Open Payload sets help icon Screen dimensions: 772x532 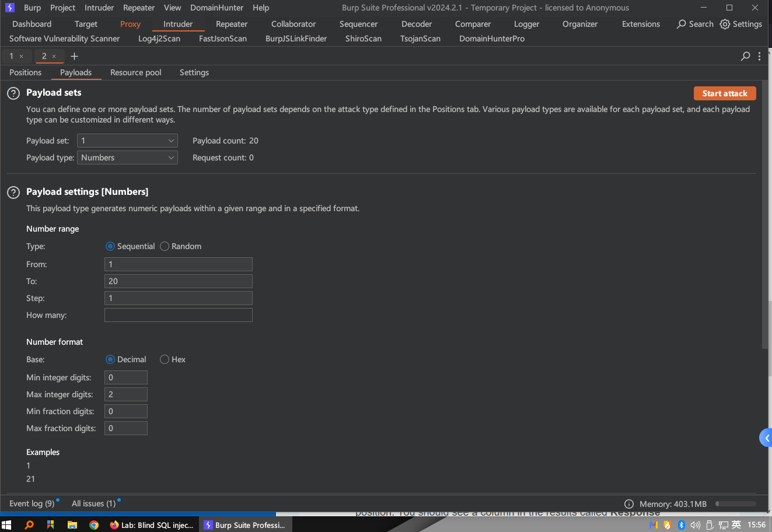tap(13, 93)
